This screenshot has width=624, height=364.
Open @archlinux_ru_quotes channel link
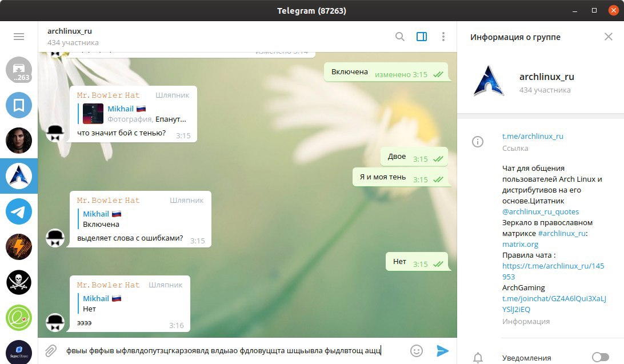[x=541, y=211]
